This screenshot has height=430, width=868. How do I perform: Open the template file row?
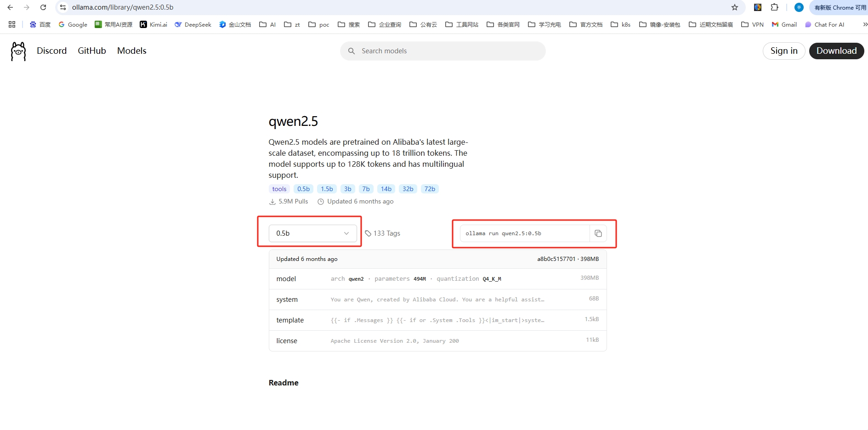tap(437, 320)
